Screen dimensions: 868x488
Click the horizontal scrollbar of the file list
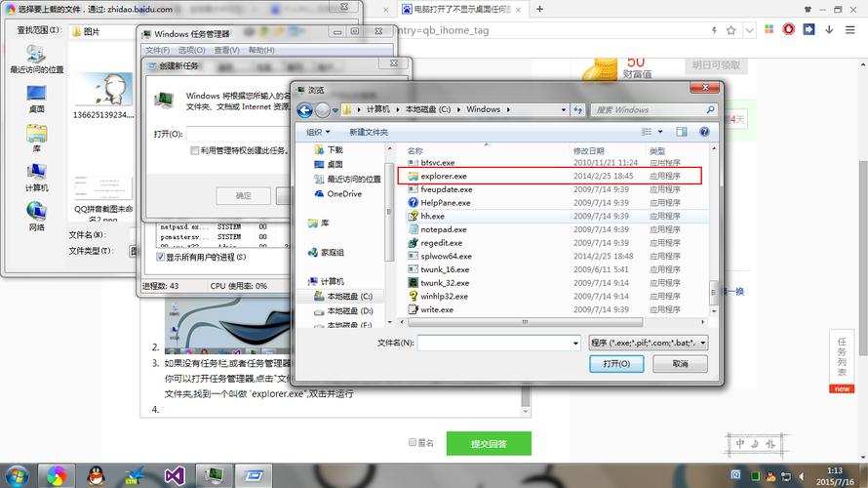tap(525, 322)
